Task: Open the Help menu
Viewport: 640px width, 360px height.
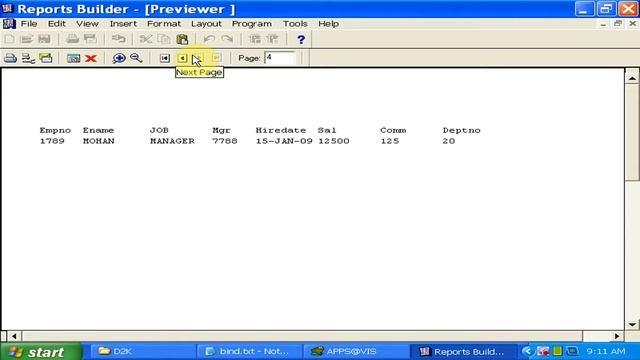Action: [x=329, y=24]
